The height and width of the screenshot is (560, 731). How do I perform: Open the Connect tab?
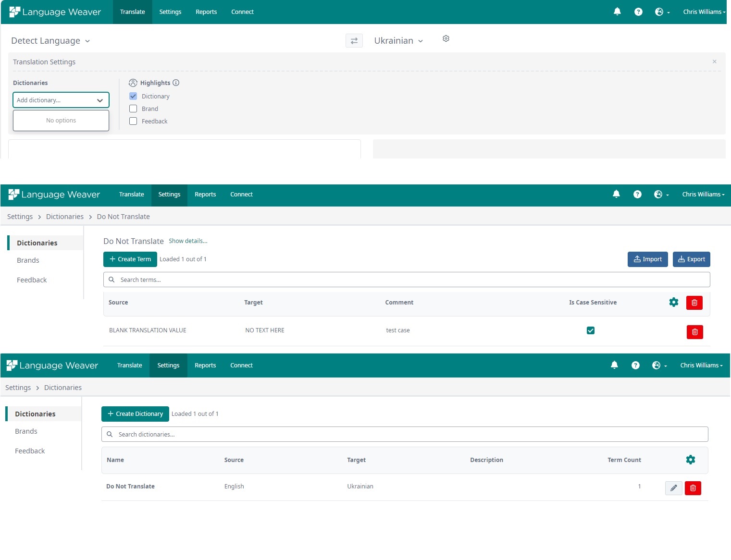coord(242,12)
